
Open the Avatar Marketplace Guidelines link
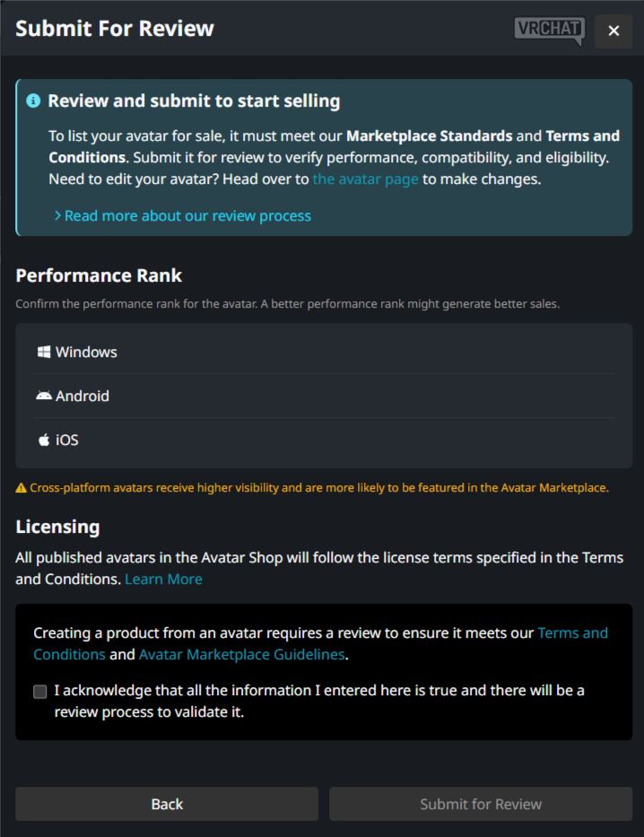coord(241,655)
